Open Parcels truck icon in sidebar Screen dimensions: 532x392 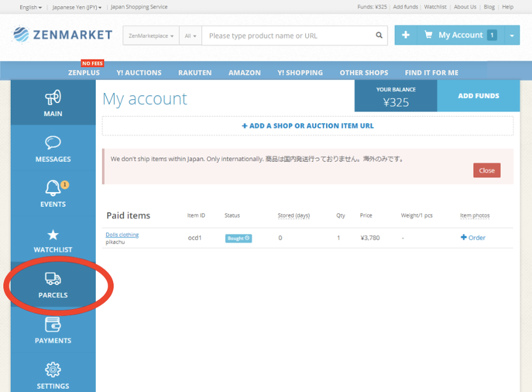tap(53, 279)
